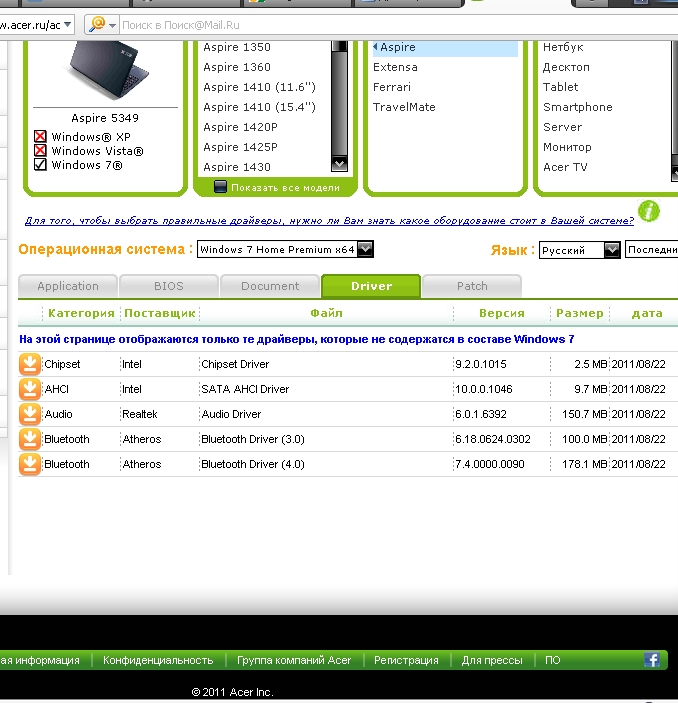This screenshot has width=678, height=703.
Task: Select the Ferrari product line
Action: click(391, 87)
